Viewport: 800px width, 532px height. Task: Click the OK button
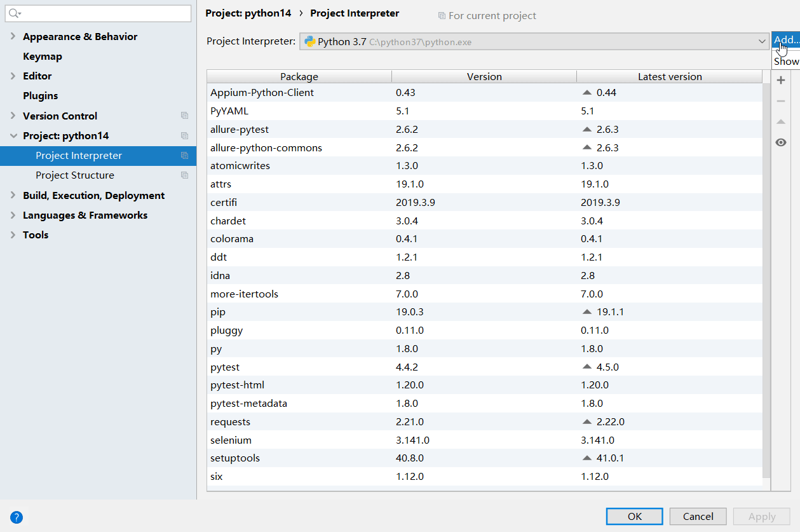[x=634, y=516]
